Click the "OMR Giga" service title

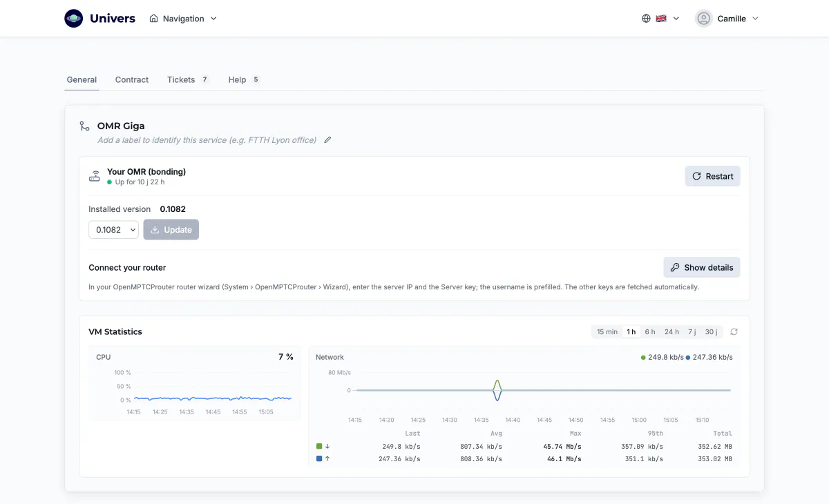[x=121, y=126]
